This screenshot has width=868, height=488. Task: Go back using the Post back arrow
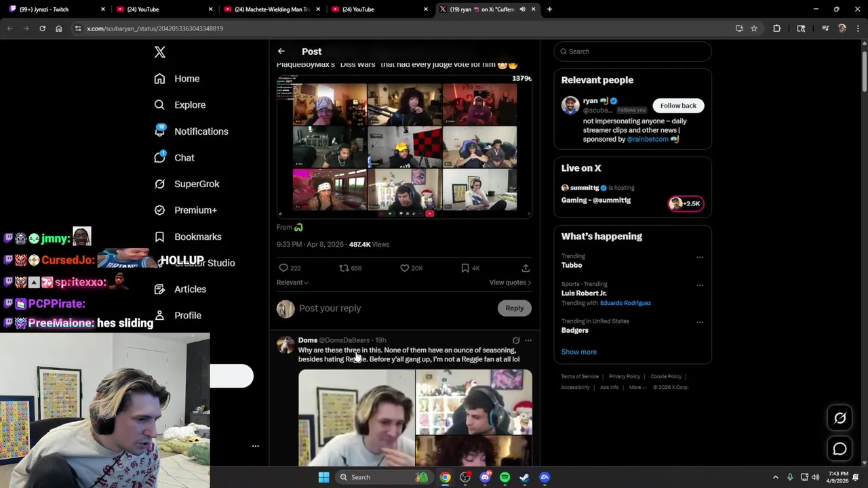[x=281, y=52]
